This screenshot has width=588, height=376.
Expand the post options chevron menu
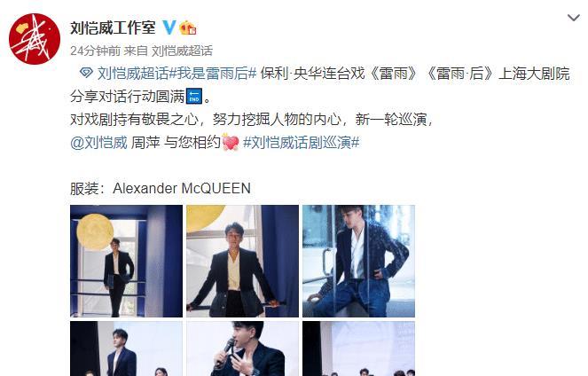pos(574,18)
